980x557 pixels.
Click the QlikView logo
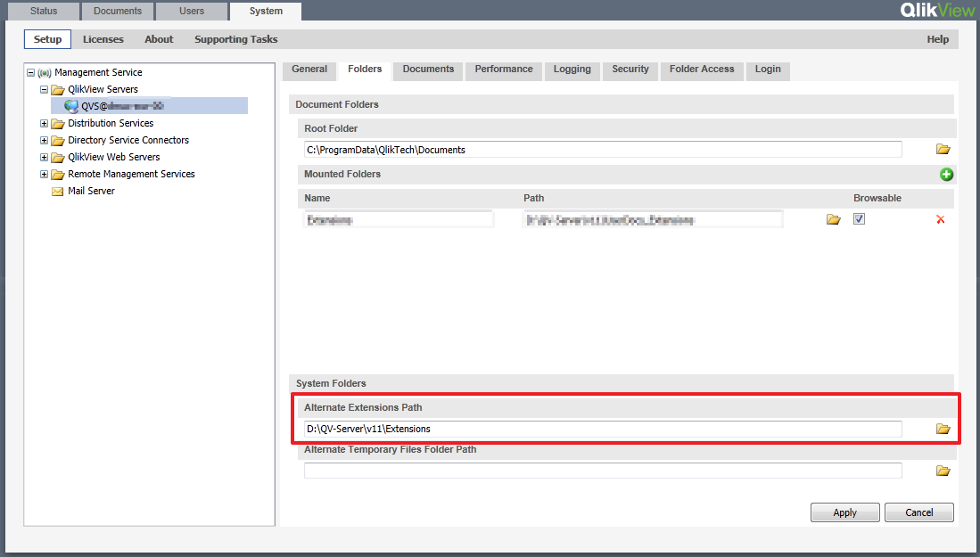pyautogui.click(x=937, y=10)
